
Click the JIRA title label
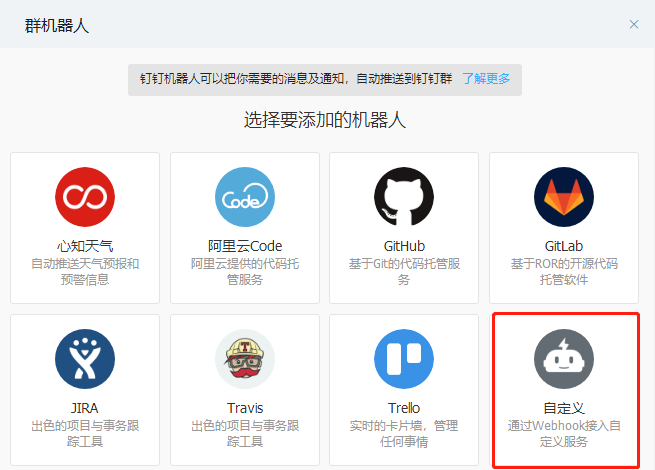pyautogui.click(x=85, y=408)
